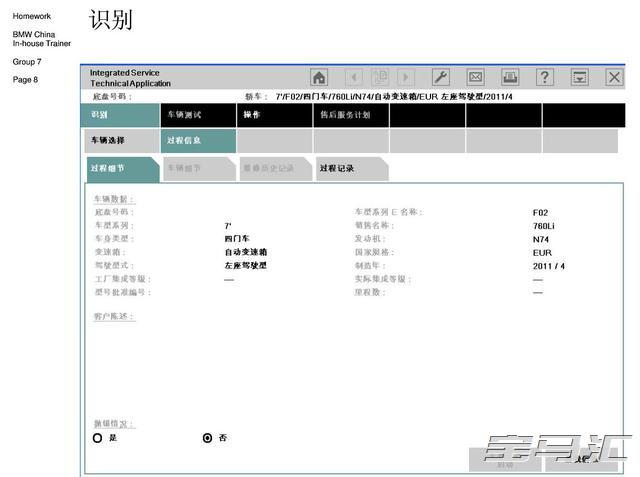
Task: Open the 过程细节 tab
Action: (123, 169)
